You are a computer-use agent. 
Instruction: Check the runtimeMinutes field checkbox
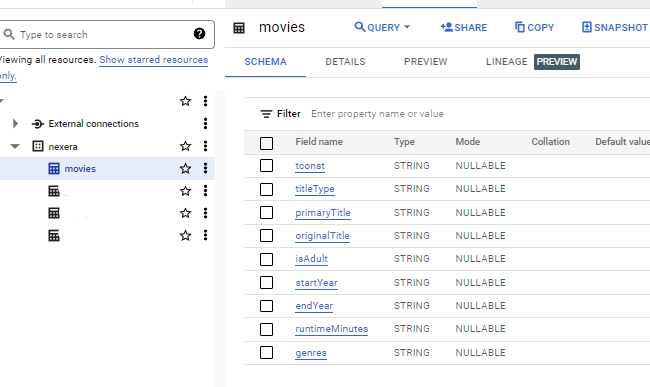tap(267, 329)
